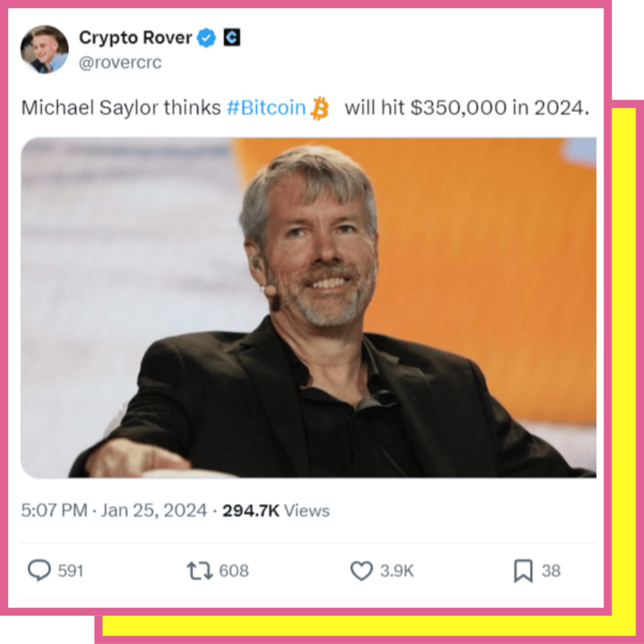
Task: Open the attached photo of the man
Action: pos(309,308)
